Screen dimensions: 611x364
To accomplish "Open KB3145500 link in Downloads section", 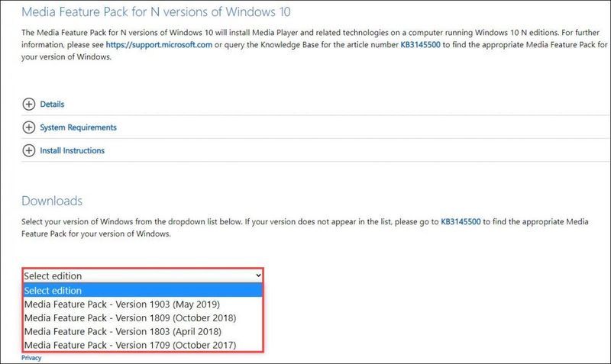I will 461,222.
